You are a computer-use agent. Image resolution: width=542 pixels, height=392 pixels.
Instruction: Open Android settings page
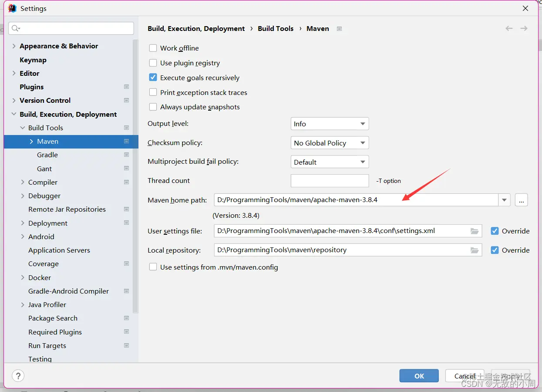point(41,237)
